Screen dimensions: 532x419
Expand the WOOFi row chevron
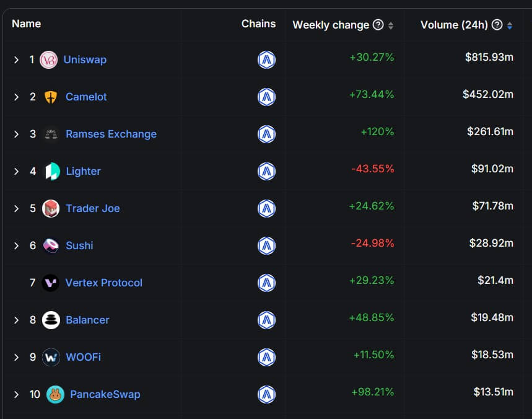[17, 357]
